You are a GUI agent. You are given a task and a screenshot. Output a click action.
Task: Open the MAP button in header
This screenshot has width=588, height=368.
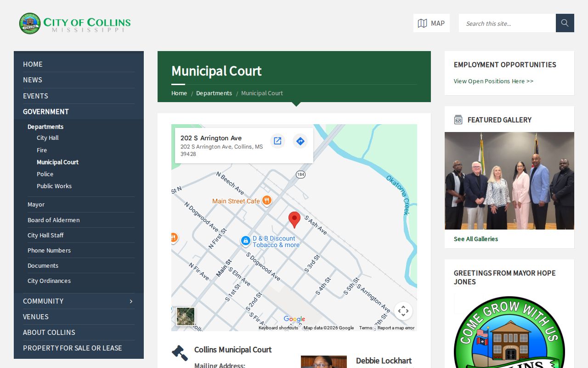(431, 23)
